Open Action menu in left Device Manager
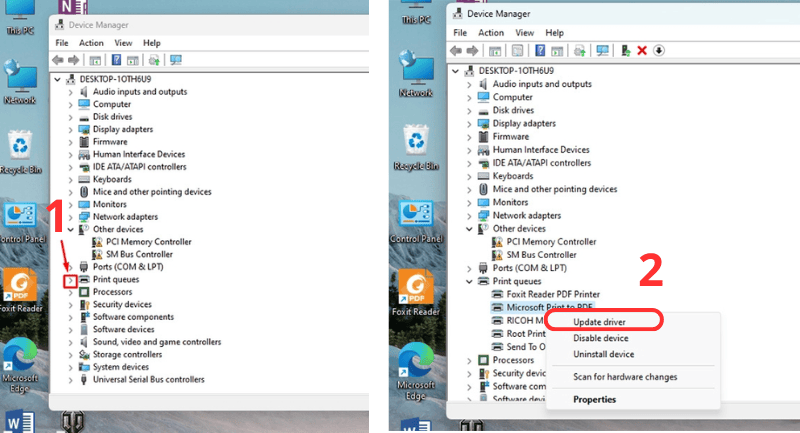Viewport: 800px width, 433px height. (x=91, y=43)
